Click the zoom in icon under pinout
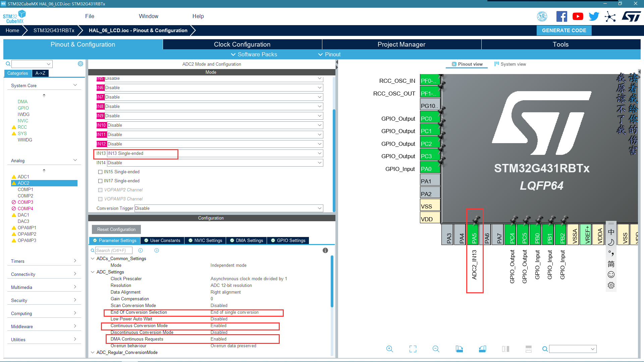The width and height of the screenshot is (644, 362). tap(389, 349)
